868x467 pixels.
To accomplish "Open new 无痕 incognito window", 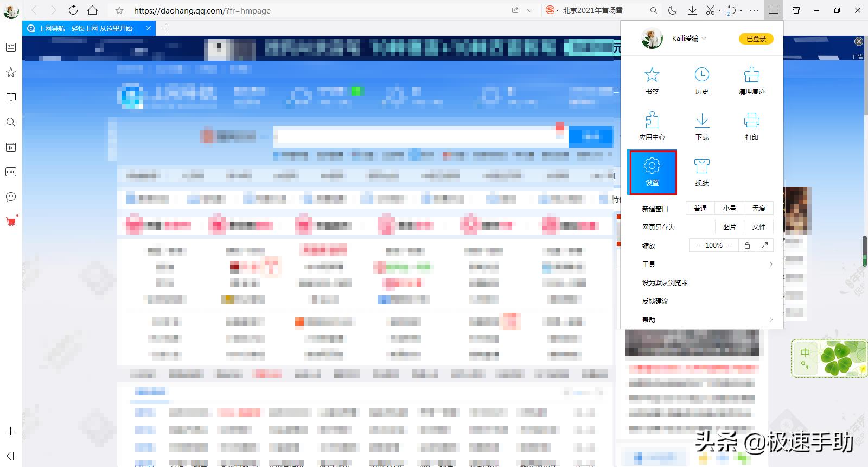I will pyautogui.click(x=759, y=209).
